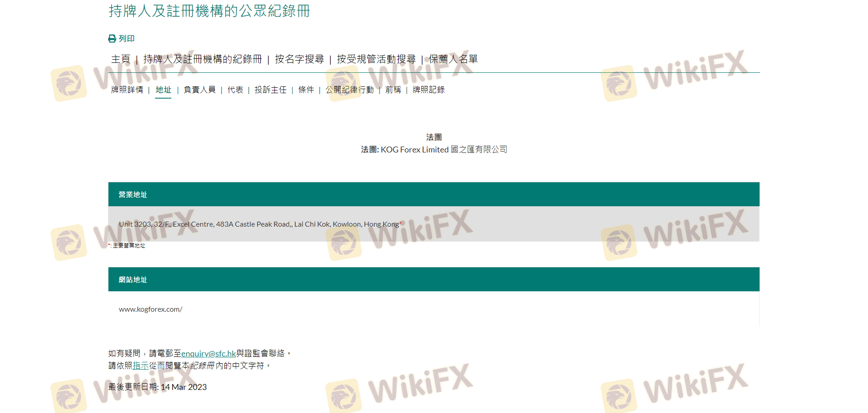Click the printer icon beside 列印
This screenshot has height=413, width=868.
(x=112, y=39)
